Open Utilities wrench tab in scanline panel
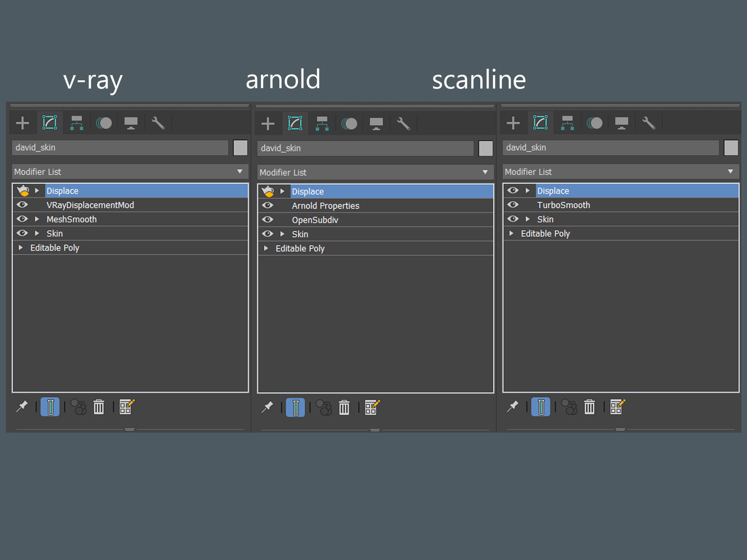The height and width of the screenshot is (560, 747). [x=648, y=123]
